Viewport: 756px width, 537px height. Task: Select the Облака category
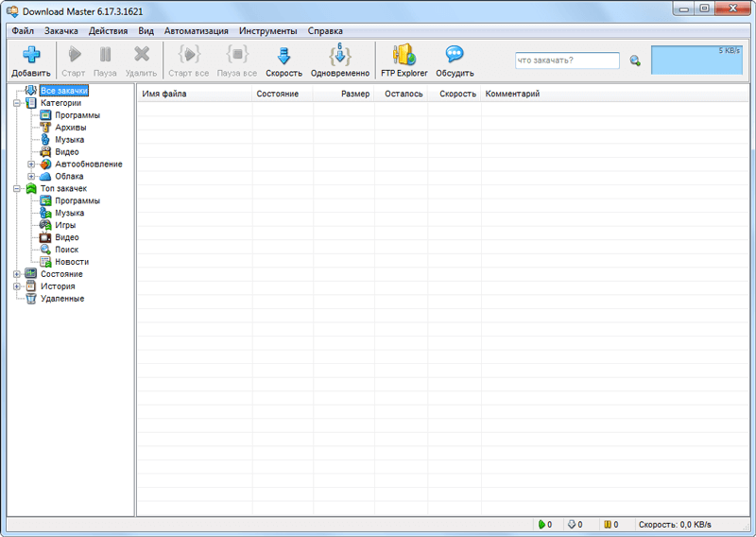[x=69, y=176]
